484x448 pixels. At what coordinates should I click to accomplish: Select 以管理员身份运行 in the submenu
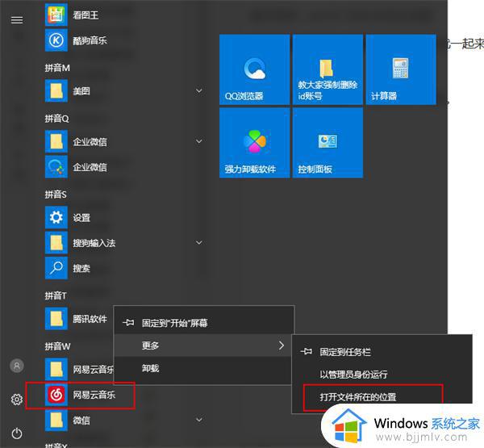coord(382,375)
